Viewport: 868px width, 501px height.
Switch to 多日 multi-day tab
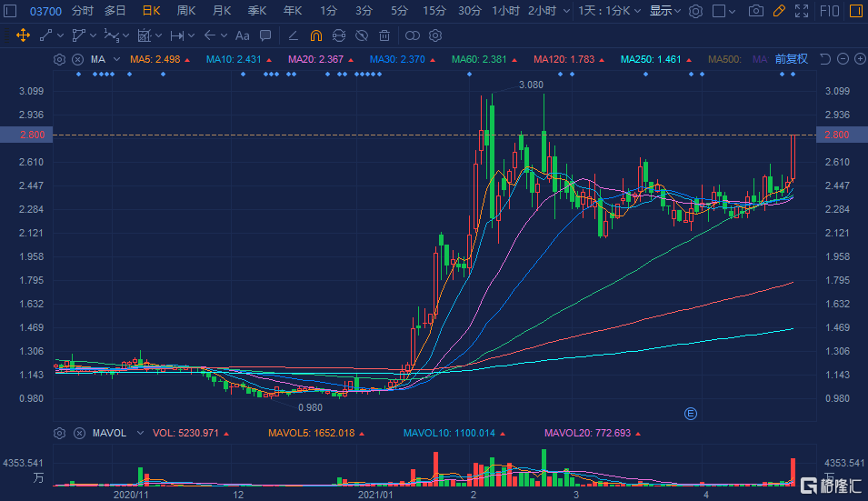pos(115,11)
